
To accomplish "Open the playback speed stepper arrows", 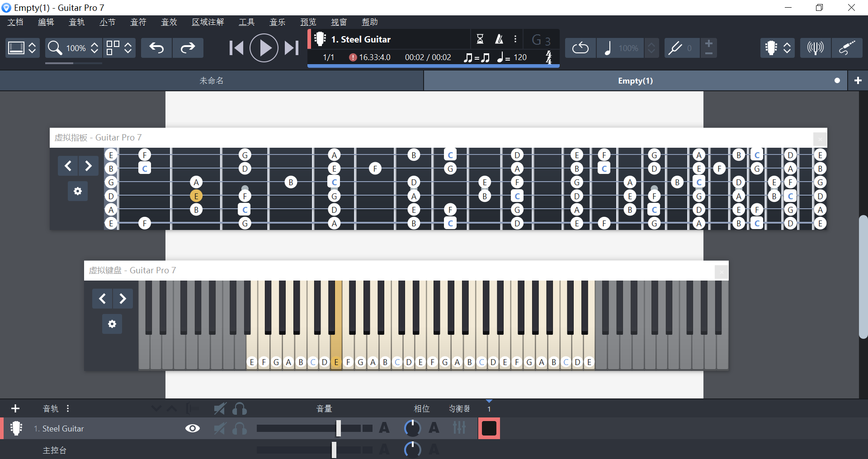I will pyautogui.click(x=651, y=47).
